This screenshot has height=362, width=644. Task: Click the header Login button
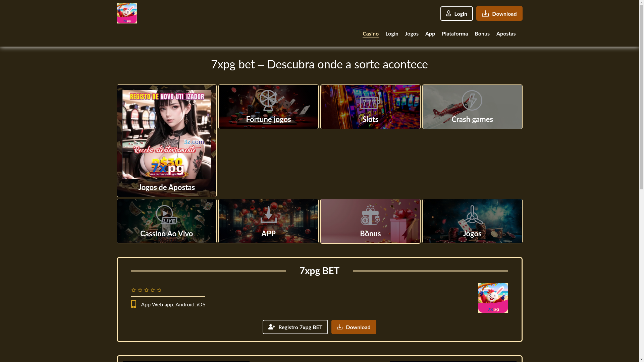457,14
